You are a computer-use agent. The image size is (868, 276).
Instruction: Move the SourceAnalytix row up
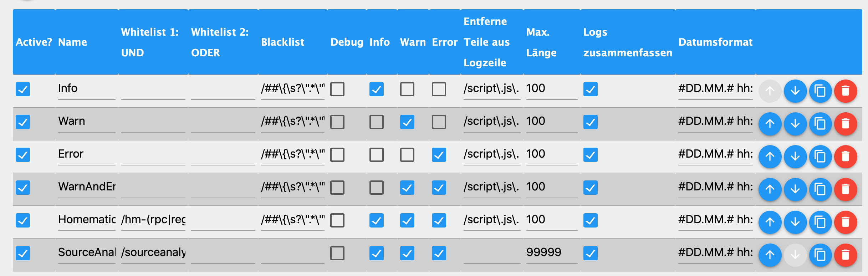[x=770, y=255]
